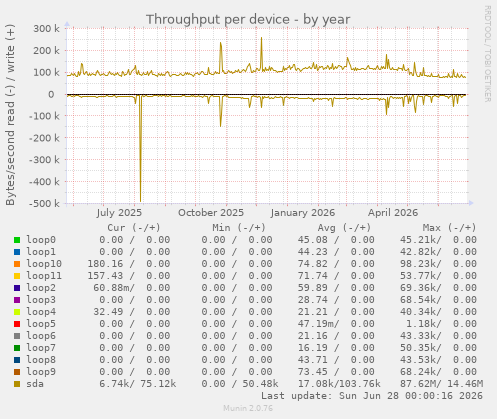The width and height of the screenshot is (497, 419).
Task: Click the 'Cur (-/+)' column header
Action: (134, 228)
